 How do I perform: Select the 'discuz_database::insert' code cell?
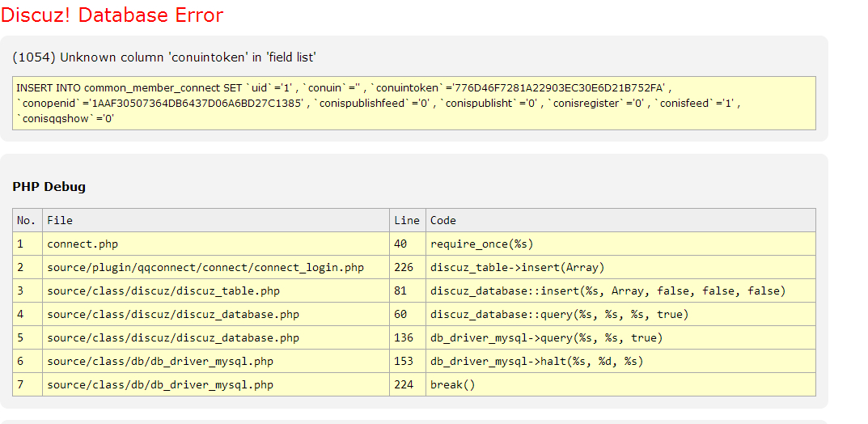click(x=620, y=290)
